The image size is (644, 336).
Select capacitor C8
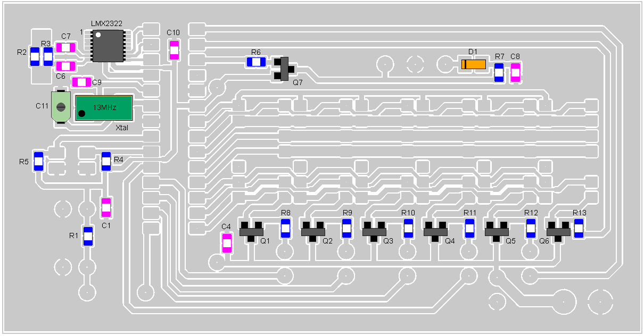point(515,73)
